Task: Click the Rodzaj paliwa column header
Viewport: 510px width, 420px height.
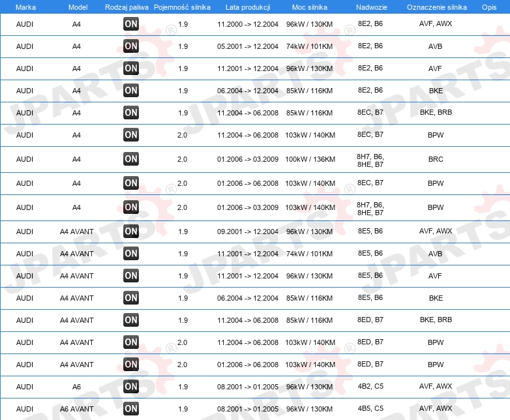Action: coord(127,7)
